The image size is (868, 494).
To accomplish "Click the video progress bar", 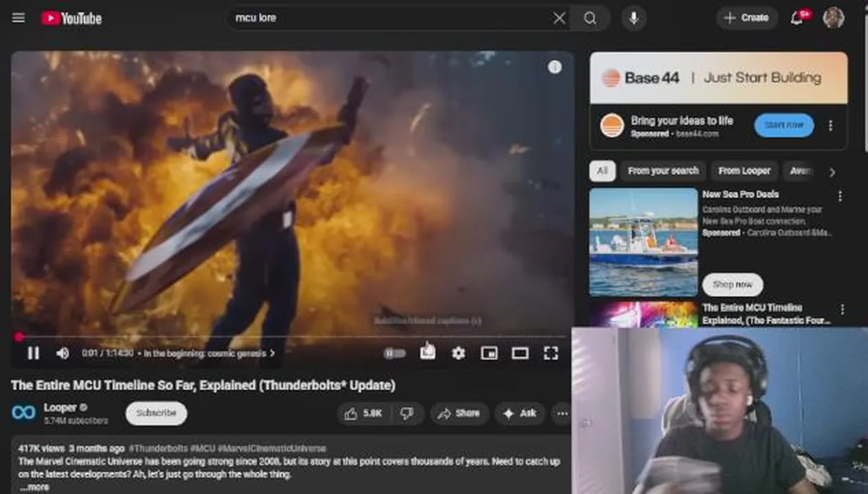I will [x=293, y=337].
